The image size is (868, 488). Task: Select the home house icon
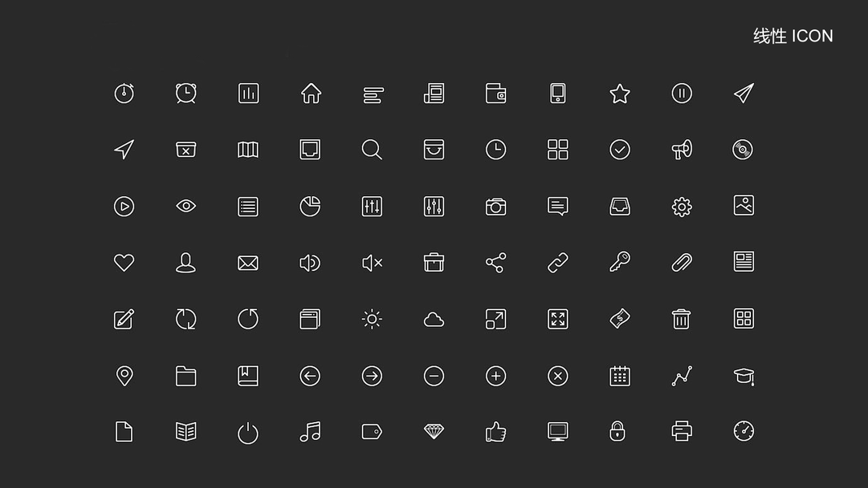(x=311, y=93)
